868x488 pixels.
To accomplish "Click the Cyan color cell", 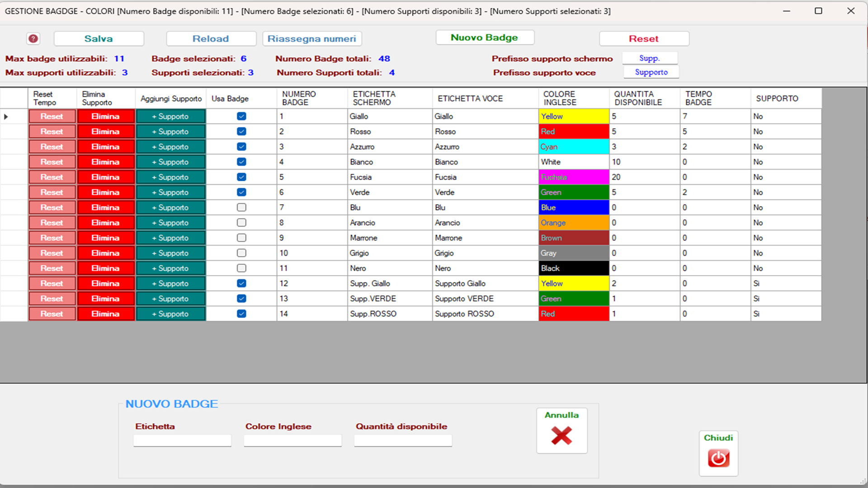I will tap(573, 147).
